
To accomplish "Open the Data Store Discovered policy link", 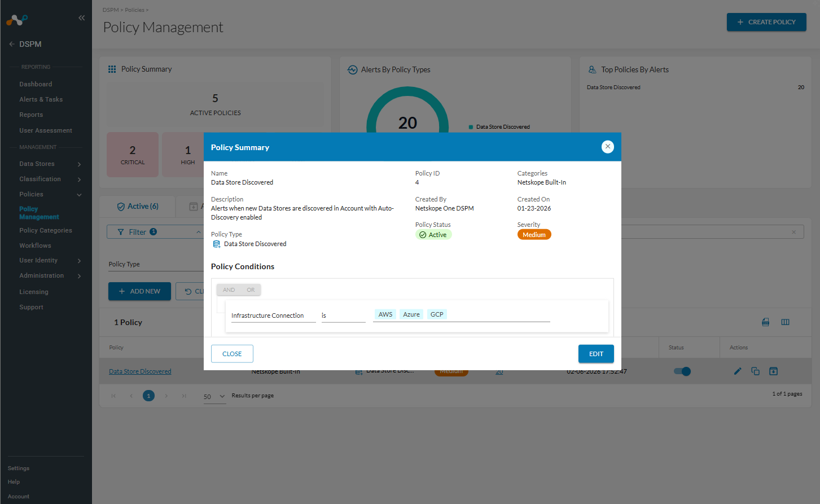I will [140, 371].
